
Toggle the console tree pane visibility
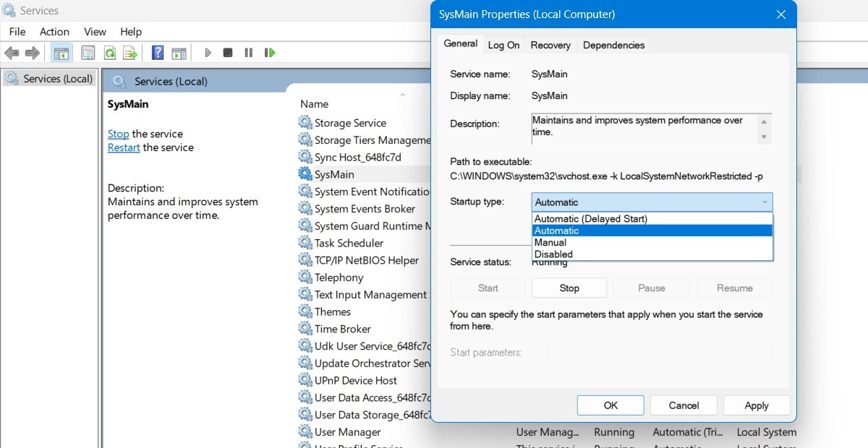point(61,52)
